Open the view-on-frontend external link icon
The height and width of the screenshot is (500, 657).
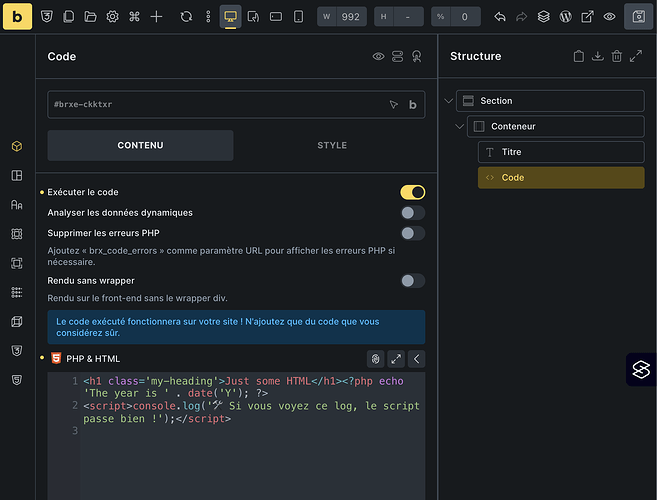[587, 17]
